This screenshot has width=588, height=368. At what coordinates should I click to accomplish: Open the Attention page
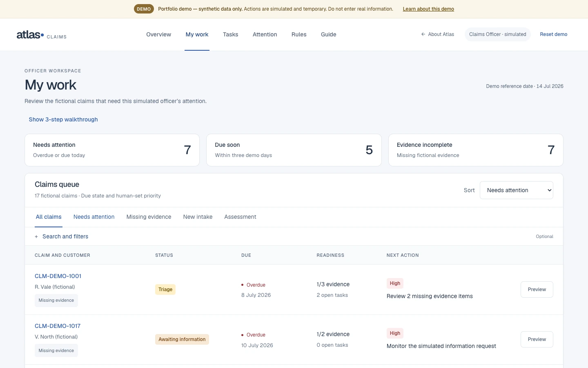point(265,34)
